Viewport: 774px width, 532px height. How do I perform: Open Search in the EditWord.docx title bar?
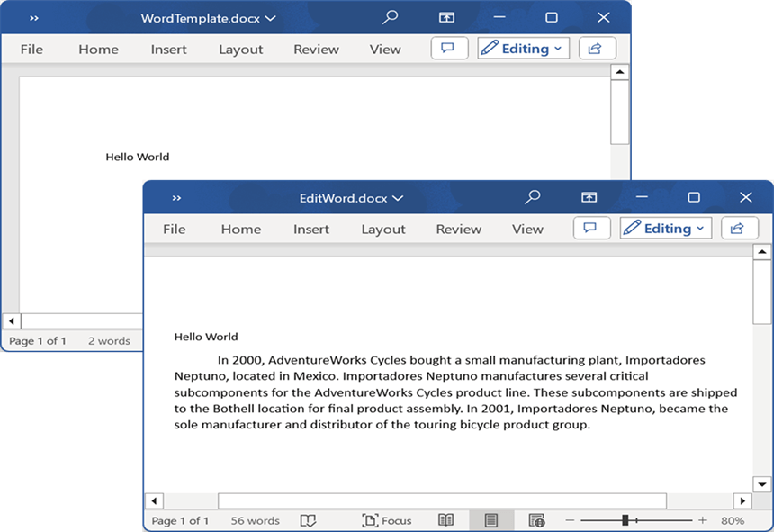[x=532, y=197]
